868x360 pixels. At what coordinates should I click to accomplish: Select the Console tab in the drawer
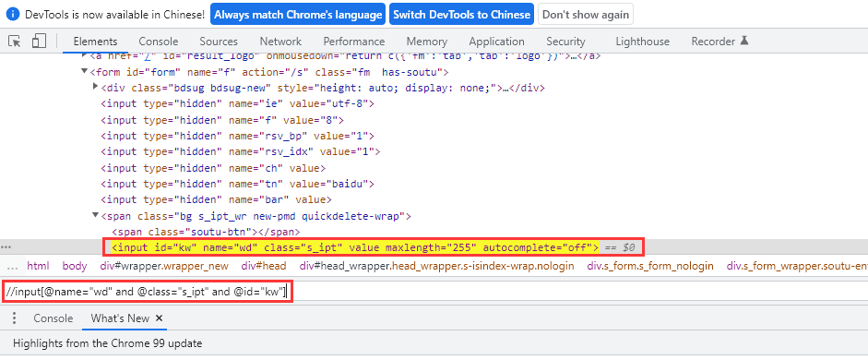click(x=54, y=318)
